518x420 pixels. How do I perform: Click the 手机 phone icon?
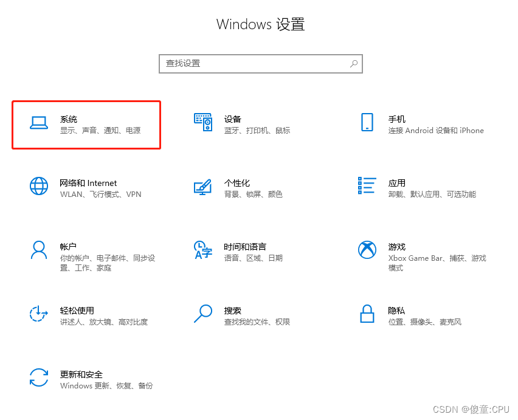click(367, 122)
